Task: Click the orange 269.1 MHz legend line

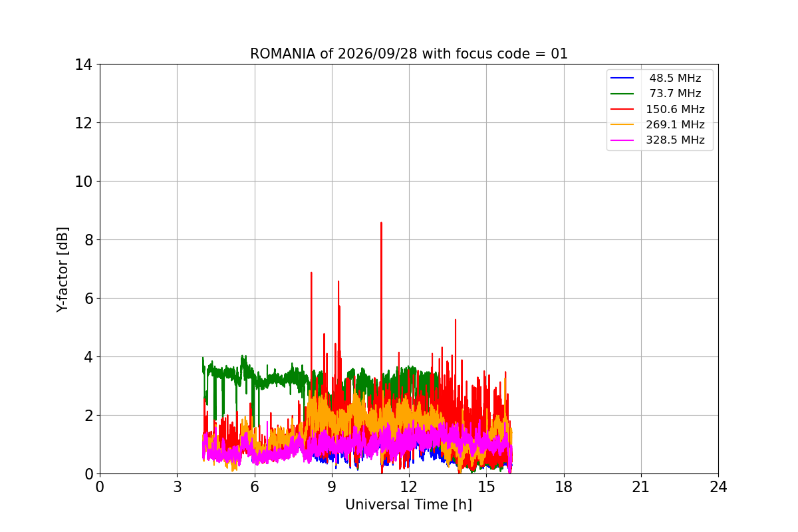Action: click(622, 125)
